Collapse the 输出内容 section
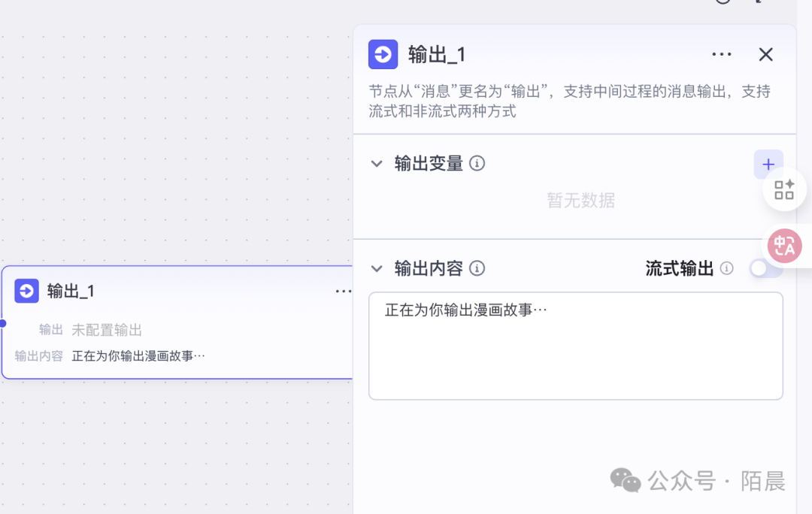The width and height of the screenshot is (812, 514). [377, 268]
